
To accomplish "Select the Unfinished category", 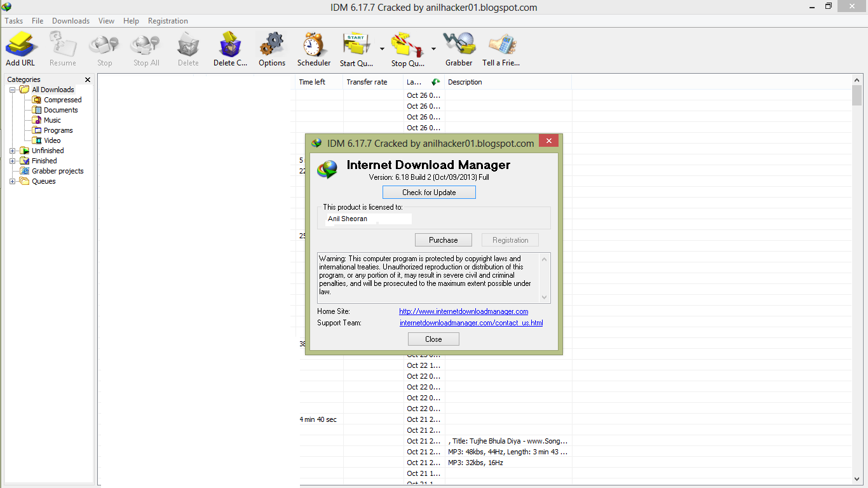I will click(48, 151).
